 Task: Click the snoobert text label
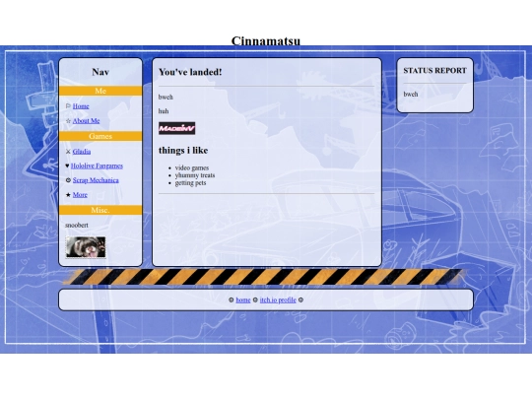77,226
